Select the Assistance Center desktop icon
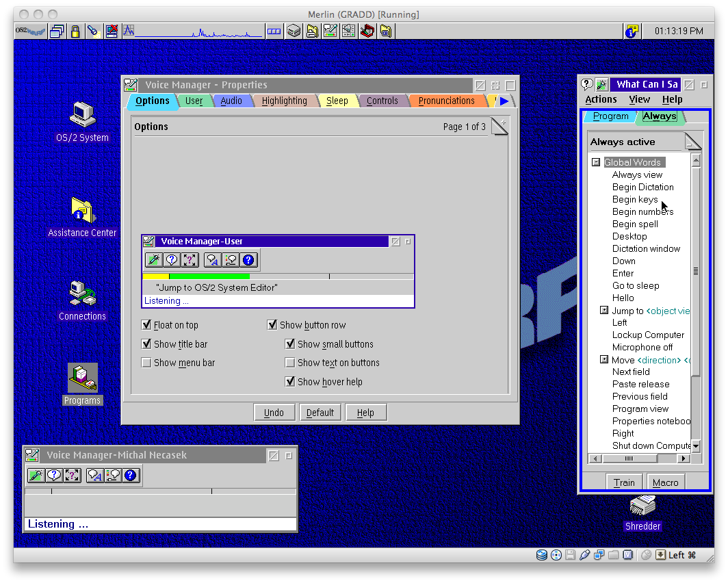Viewport: 728px width, 583px height. (x=82, y=217)
